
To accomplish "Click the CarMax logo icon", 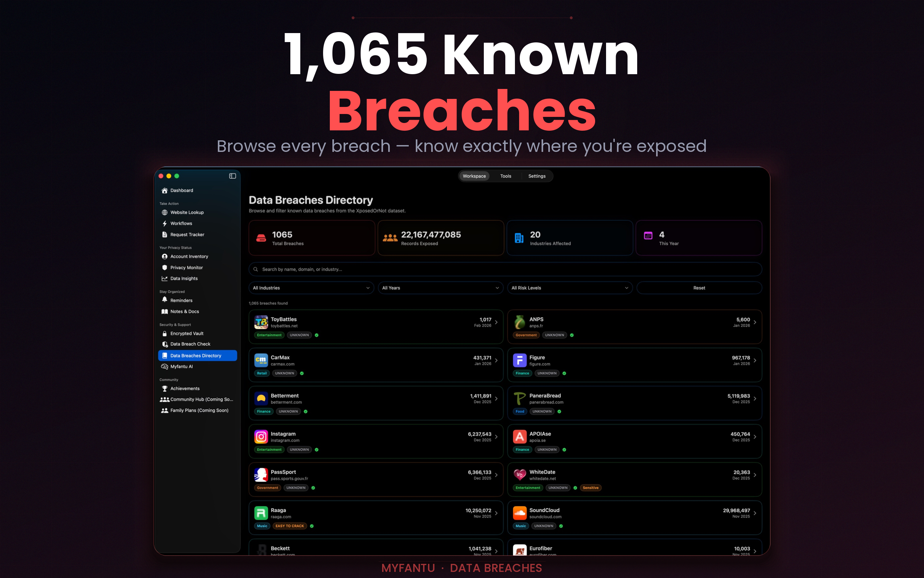I will [x=261, y=361].
